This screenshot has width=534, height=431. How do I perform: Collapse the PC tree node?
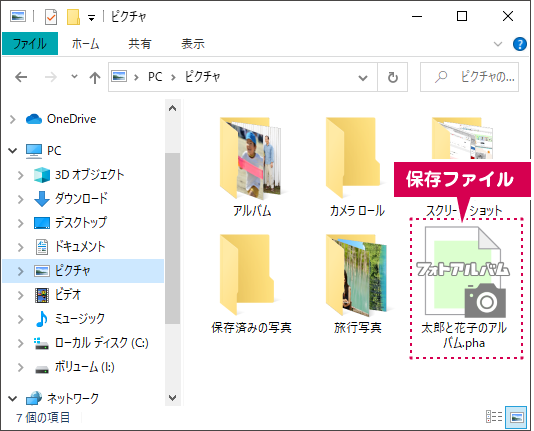[13, 150]
